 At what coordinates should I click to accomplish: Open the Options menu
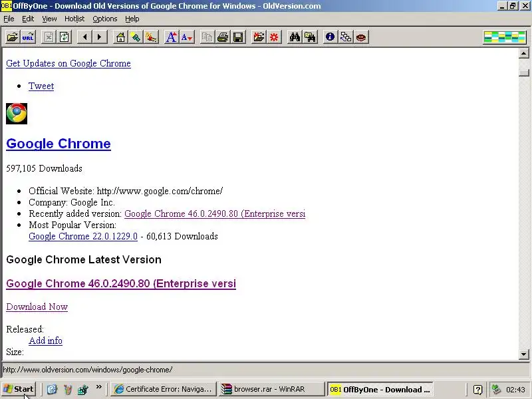105,19
